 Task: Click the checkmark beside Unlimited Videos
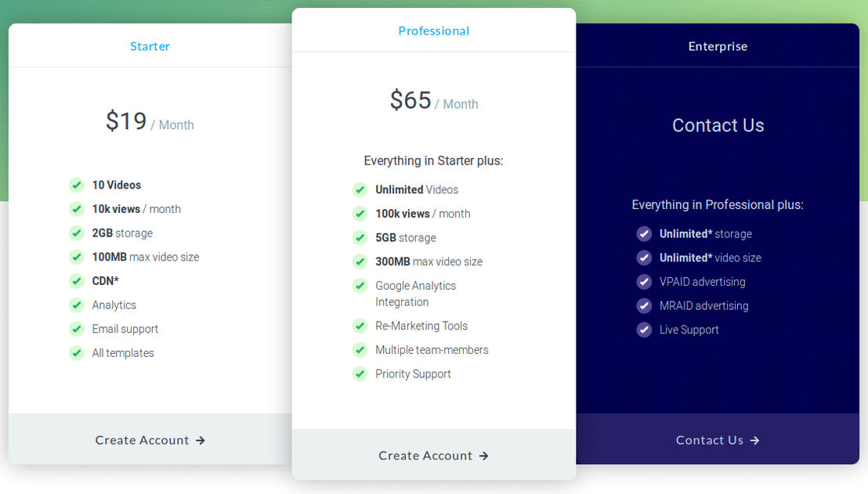pos(360,189)
